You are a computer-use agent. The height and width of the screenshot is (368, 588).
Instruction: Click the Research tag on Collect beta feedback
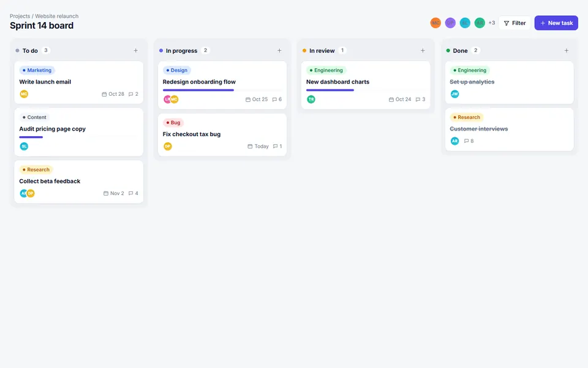click(x=36, y=169)
